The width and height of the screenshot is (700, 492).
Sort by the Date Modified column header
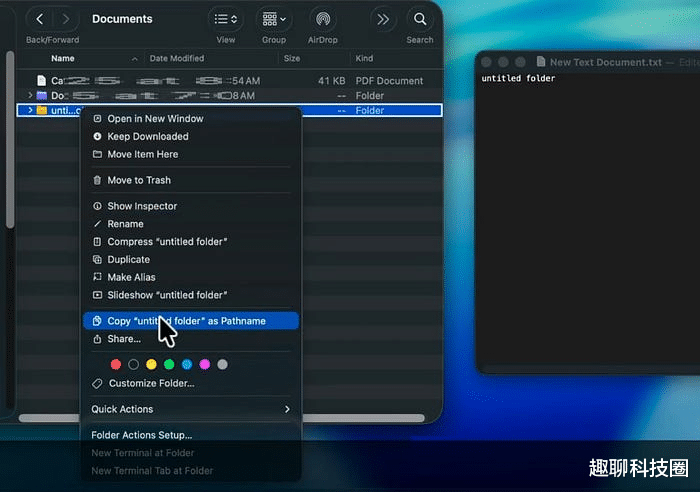(x=177, y=59)
